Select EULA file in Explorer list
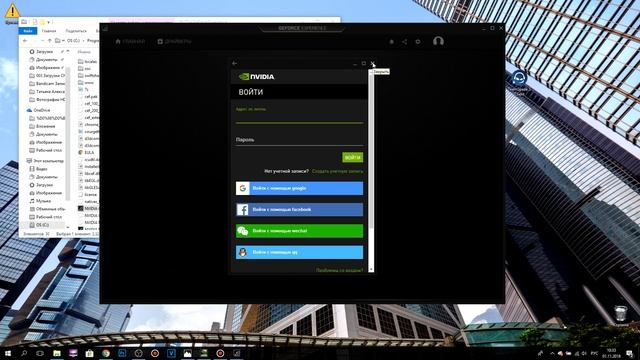The height and width of the screenshot is (360, 640). pyautogui.click(x=86, y=152)
